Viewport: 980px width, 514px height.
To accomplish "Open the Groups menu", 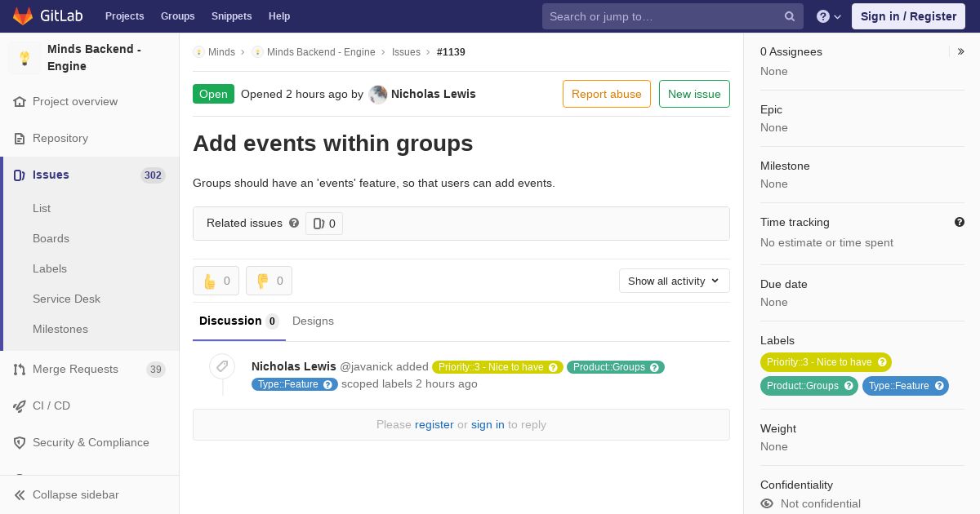I will click(x=178, y=16).
